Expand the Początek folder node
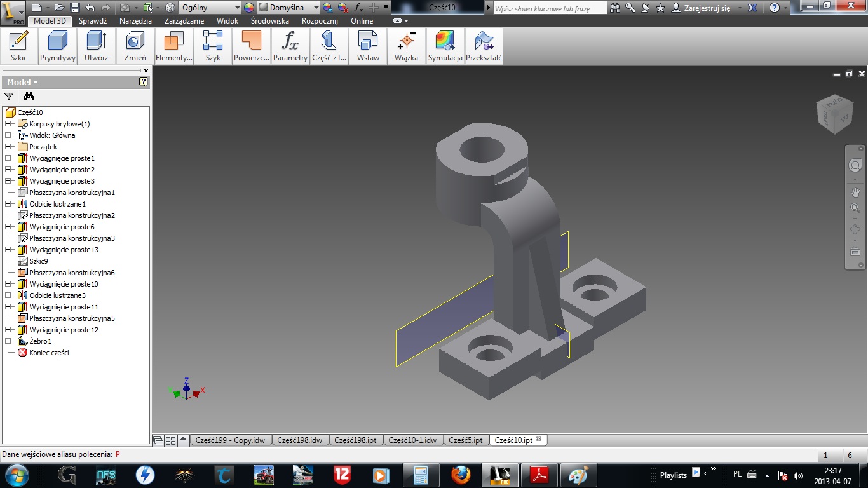 pos(8,147)
